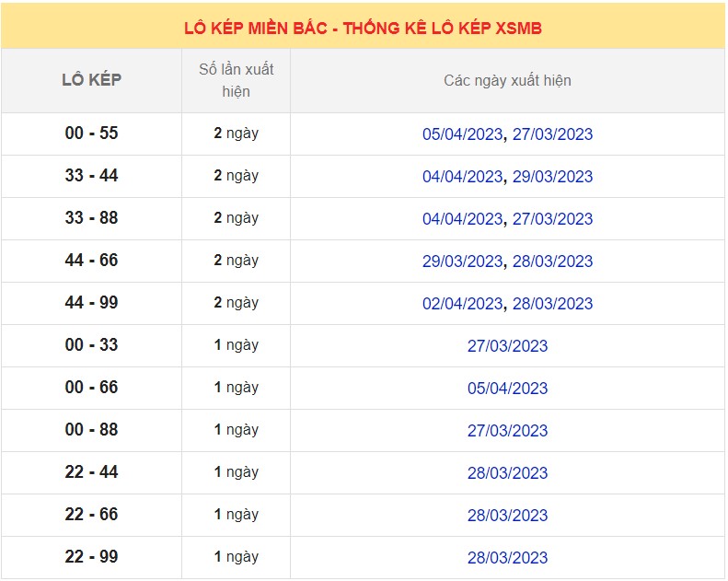Open 28/03/2023 in the 22 - 99 row
Image resolution: width=728 pixels, height=581 pixels.
507,558
